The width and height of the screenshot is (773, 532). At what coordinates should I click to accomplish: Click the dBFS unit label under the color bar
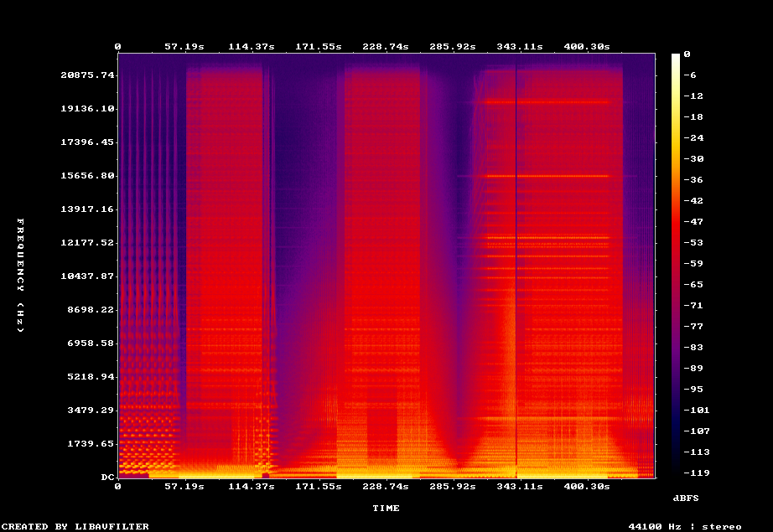[685, 498]
